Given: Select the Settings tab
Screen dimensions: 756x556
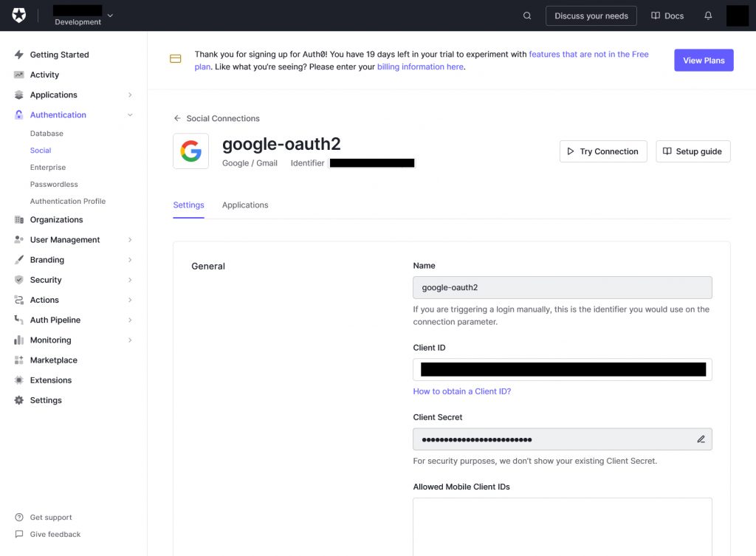Looking at the screenshot, I should pos(188,205).
